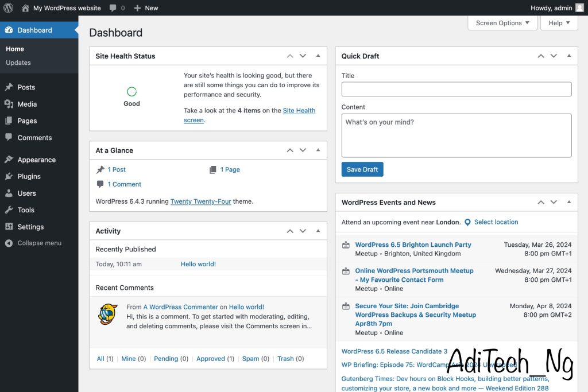Open the Screen Options dropdown
The image size is (588, 392).
(502, 23)
